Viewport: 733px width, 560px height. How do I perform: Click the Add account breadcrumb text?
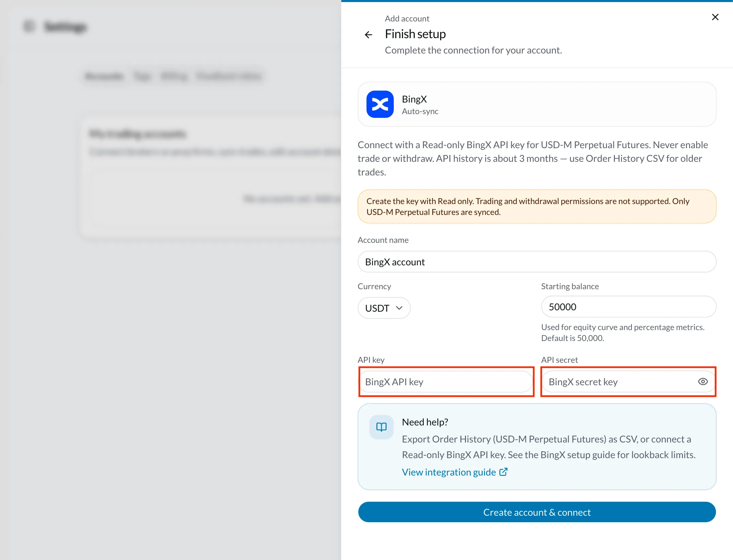[x=407, y=18]
